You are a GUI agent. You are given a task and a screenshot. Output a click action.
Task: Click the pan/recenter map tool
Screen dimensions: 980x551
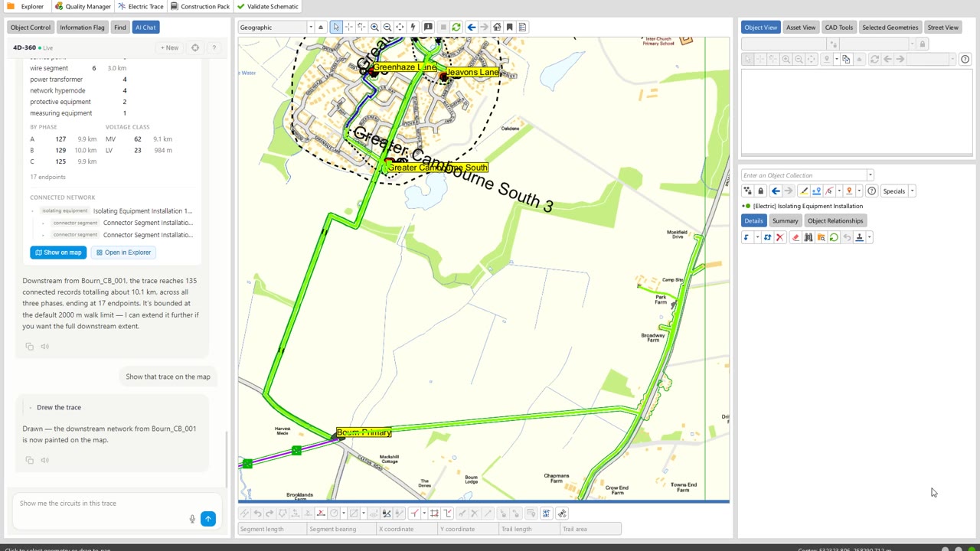coord(400,27)
